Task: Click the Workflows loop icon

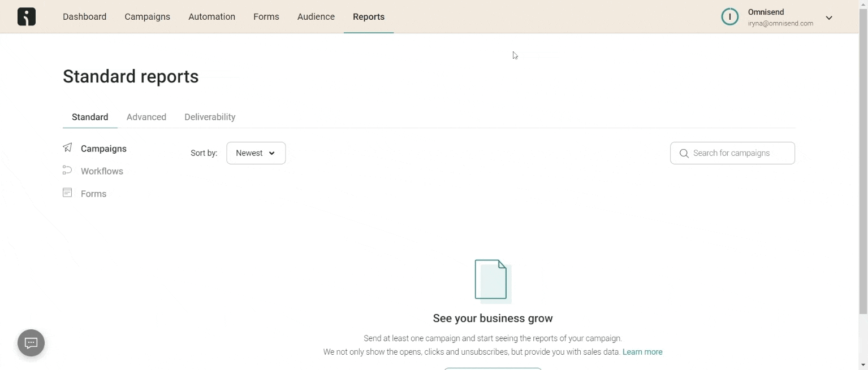Action: [67, 170]
